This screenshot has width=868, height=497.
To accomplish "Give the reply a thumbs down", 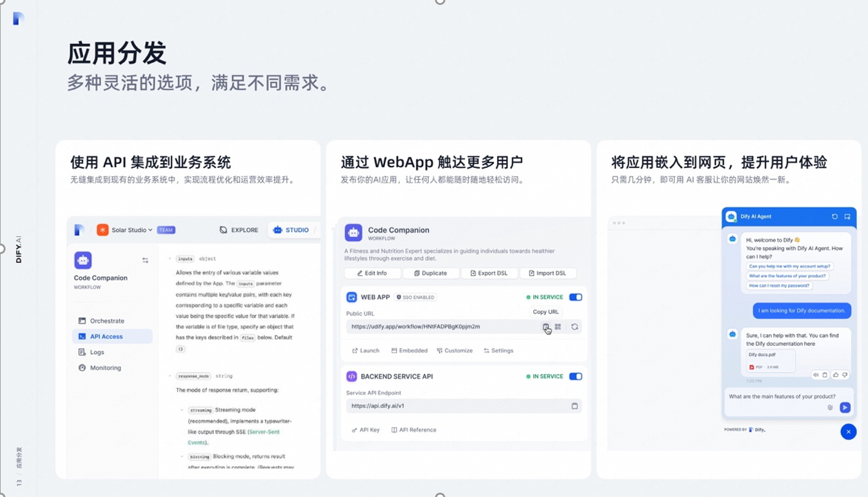I will point(845,375).
